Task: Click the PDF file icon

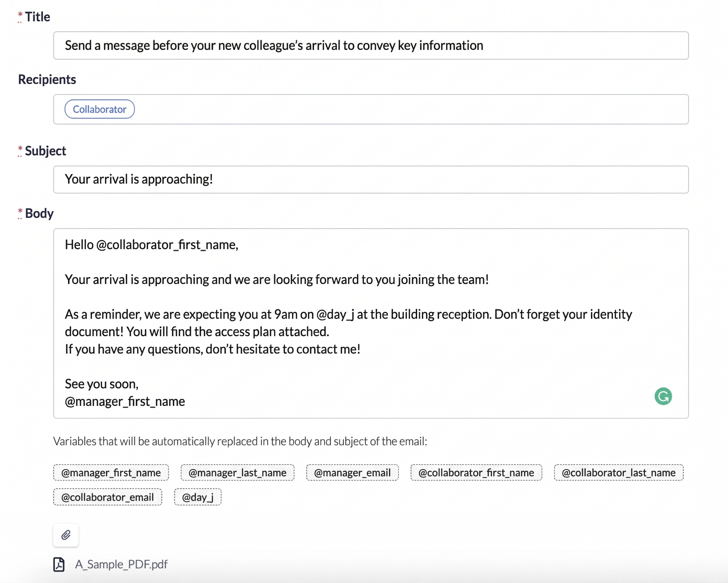Action: [x=59, y=564]
